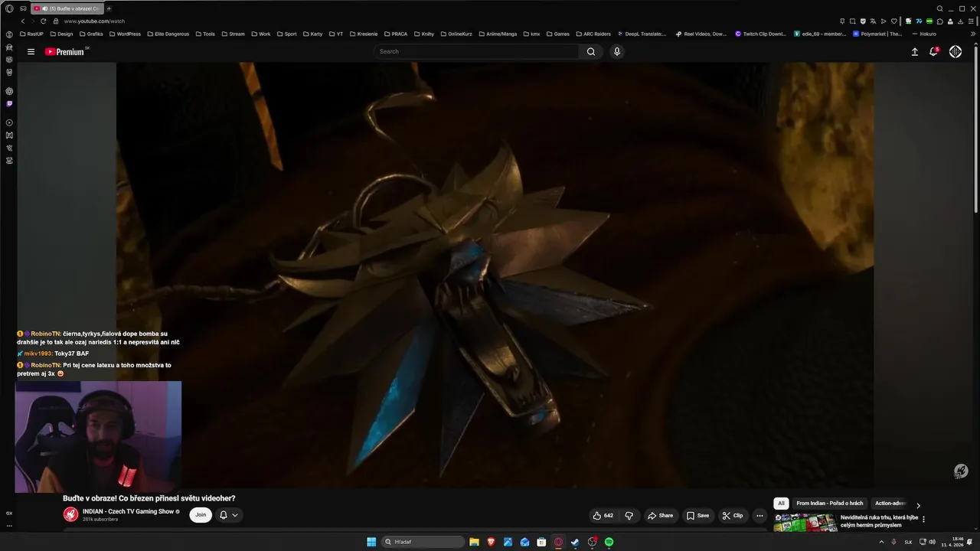The width and height of the screenshot is (980, 551).
Task: Go back in browser history
Action: (22, 21)
